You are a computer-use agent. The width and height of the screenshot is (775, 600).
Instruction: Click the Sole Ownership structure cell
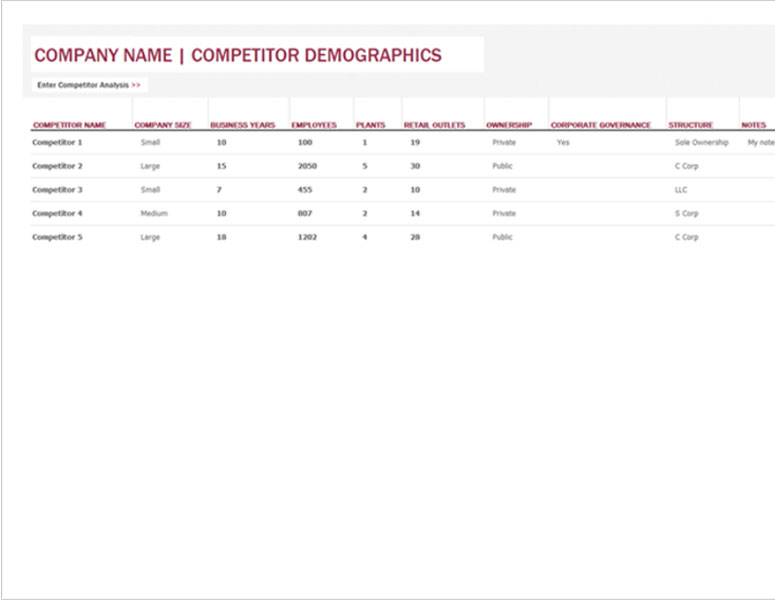(701, 143)
